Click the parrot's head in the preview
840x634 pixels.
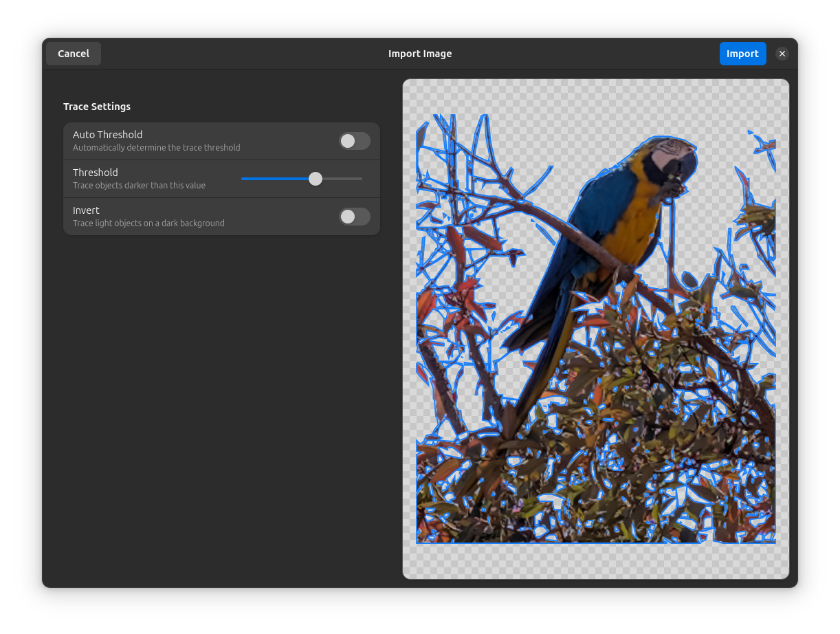click(670, 157)
